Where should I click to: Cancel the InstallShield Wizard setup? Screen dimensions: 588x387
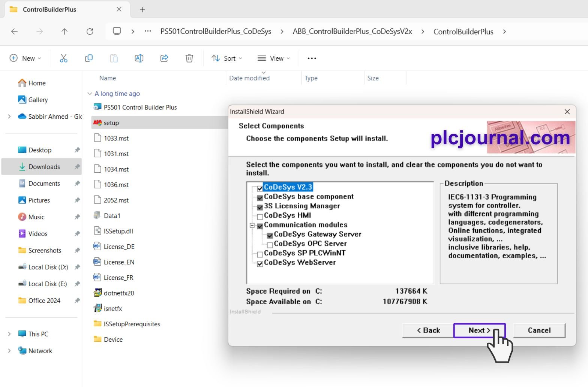(x=539, y=330)
